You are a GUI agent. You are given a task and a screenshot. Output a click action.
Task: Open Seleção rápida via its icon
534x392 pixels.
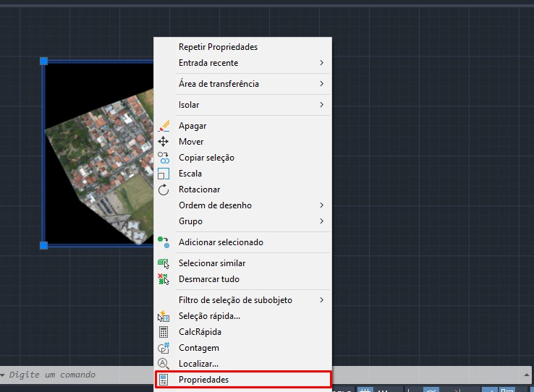point(164,316)
